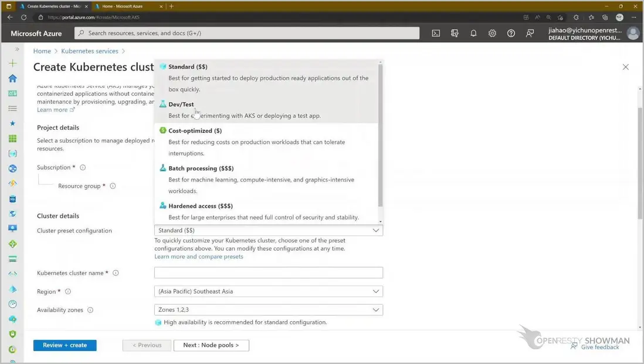This screenshot has width=644, height=364.
Task: Click the Subscription info icon
Action: (x=83, y=167)
